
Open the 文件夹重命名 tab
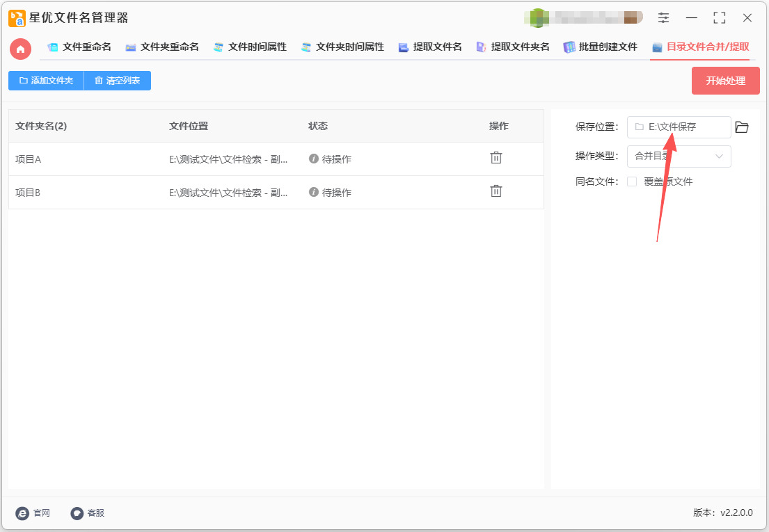(162, 47)
